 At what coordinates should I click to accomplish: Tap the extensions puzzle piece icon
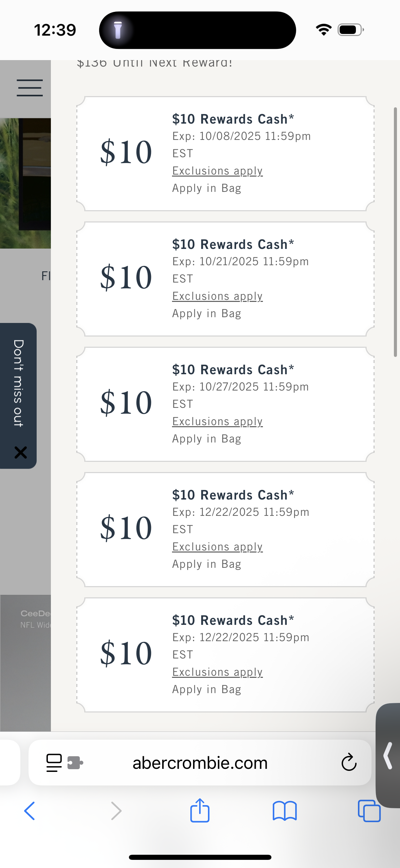tap(75, 762)
